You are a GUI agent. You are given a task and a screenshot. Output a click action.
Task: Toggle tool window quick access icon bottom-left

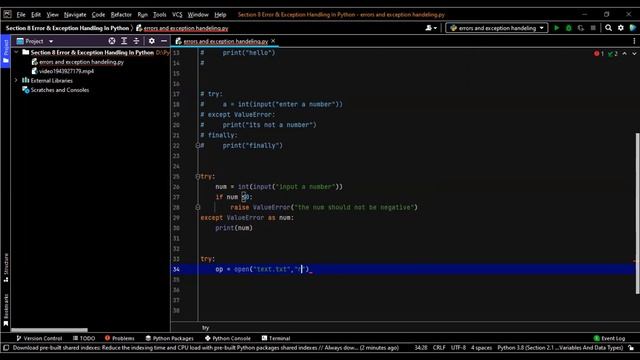[5, 348]
